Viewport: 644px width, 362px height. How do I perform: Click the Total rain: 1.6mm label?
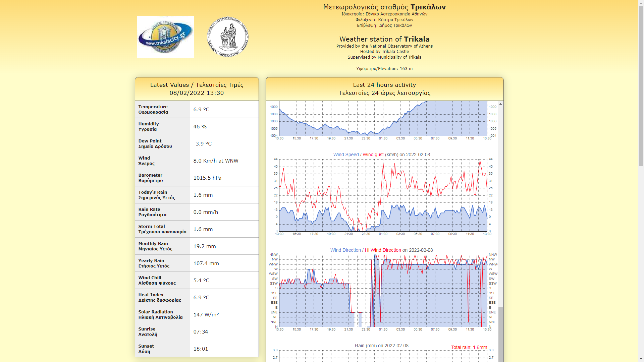(x=469, y=347)
